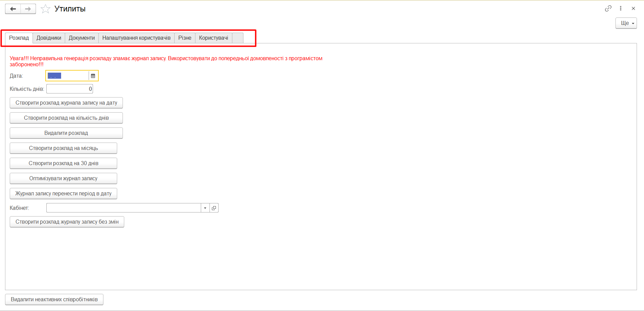The width and height of the screenshot is (644, 311).
Task: Click Створити розклад на місяць
Action: pyautogui.click(x=63, y=148)
